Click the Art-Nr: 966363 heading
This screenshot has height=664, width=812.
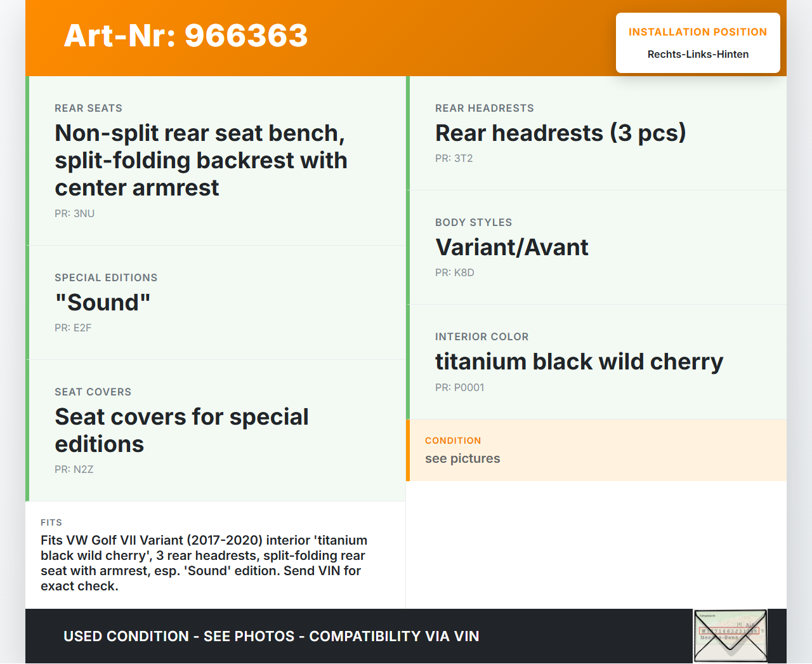pos(186,36)
